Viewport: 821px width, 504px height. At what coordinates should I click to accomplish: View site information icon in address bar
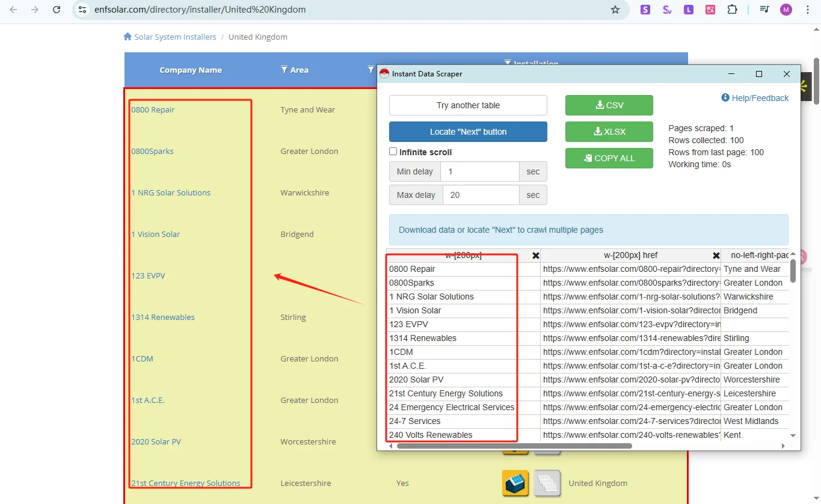[x=83, y=10]
